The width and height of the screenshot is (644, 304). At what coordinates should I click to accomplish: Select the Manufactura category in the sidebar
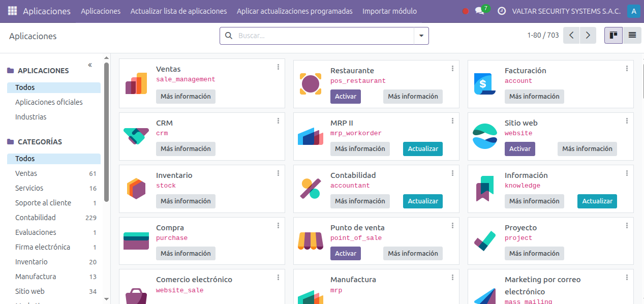tap(53, 277)
